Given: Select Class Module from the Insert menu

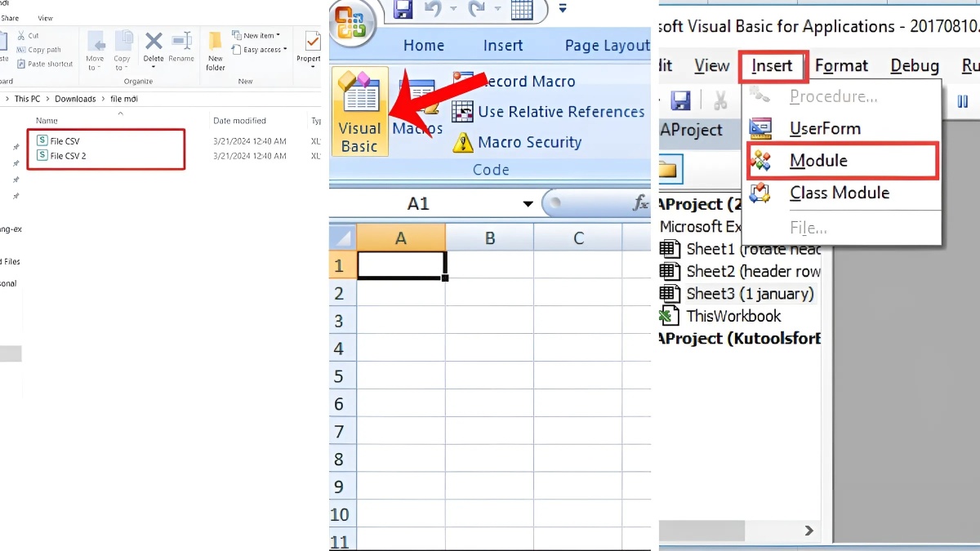Looking at the screenshot, I should [839, 193].
